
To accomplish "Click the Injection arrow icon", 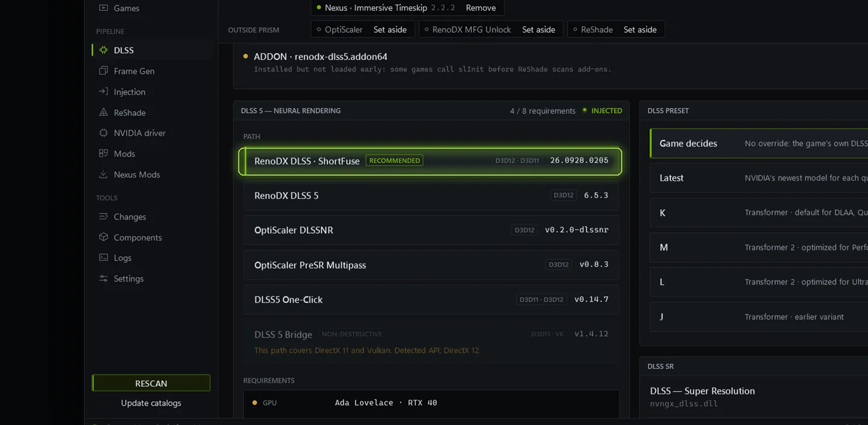I will pyautogui.click(x=103, y=92).
